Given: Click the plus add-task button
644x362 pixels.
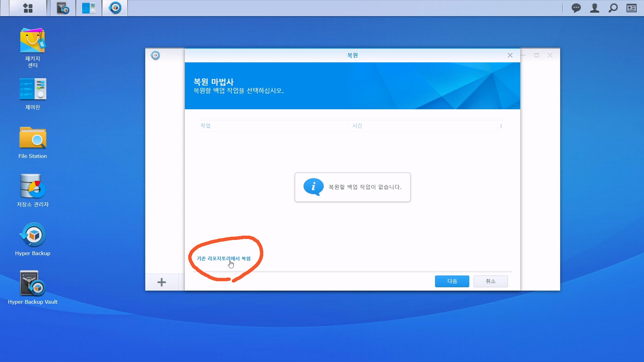Looking at the screenshot, I should [x=162, y=282].
